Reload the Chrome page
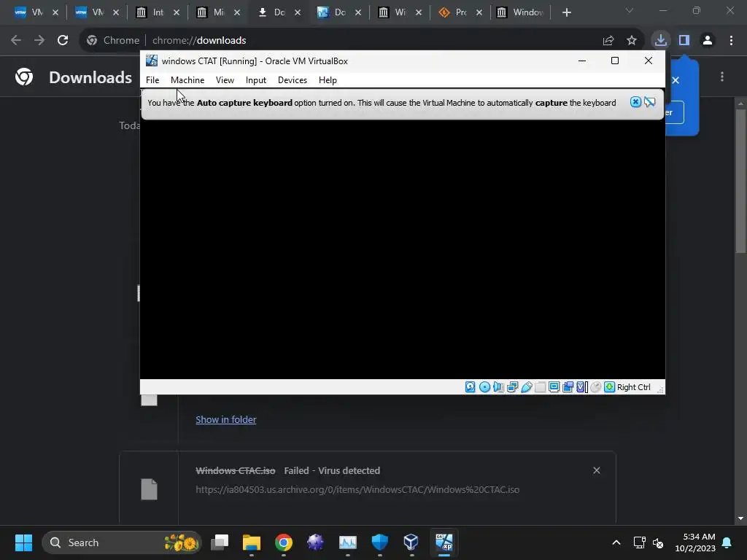The width and height of the screenshot is (747, 560). point(63,41)
